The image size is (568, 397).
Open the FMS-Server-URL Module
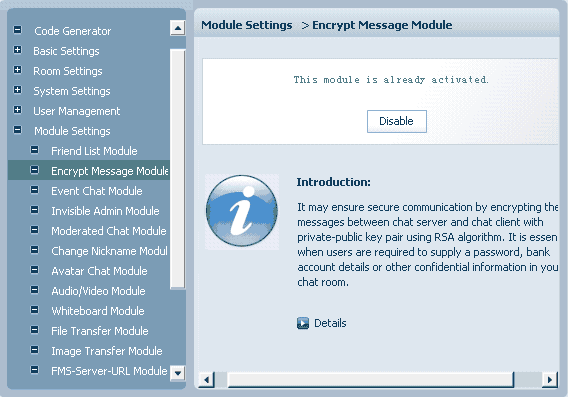109,371
